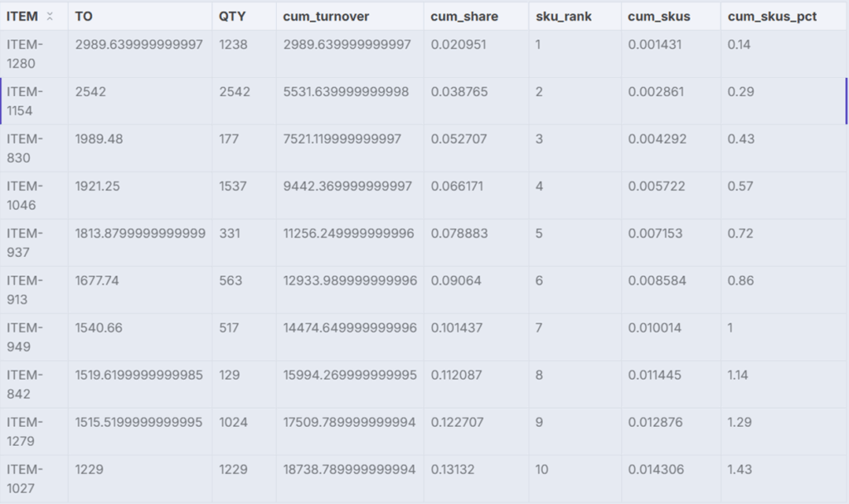Viewport: 849px width, 504px height.
Task: Click the cum_share column header
Action: tap(464, 17)
